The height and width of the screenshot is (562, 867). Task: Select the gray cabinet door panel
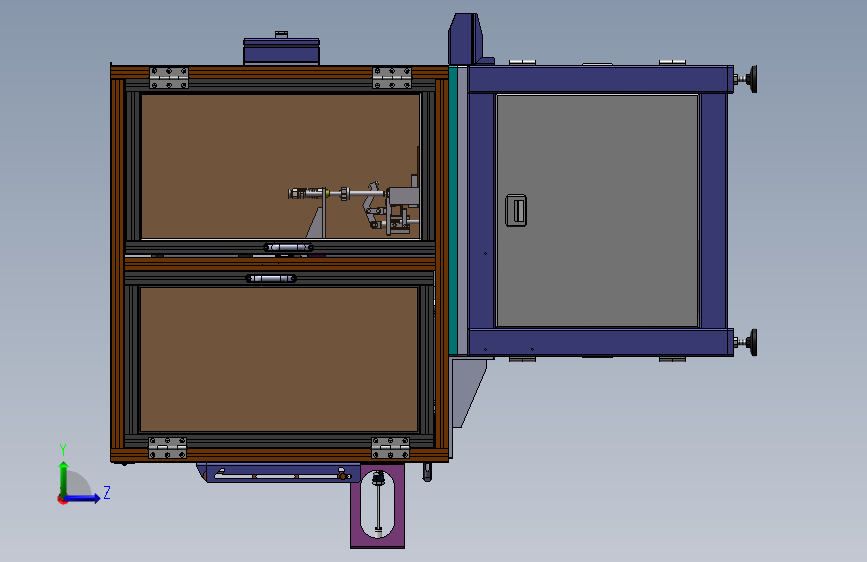tap(597, 211)
